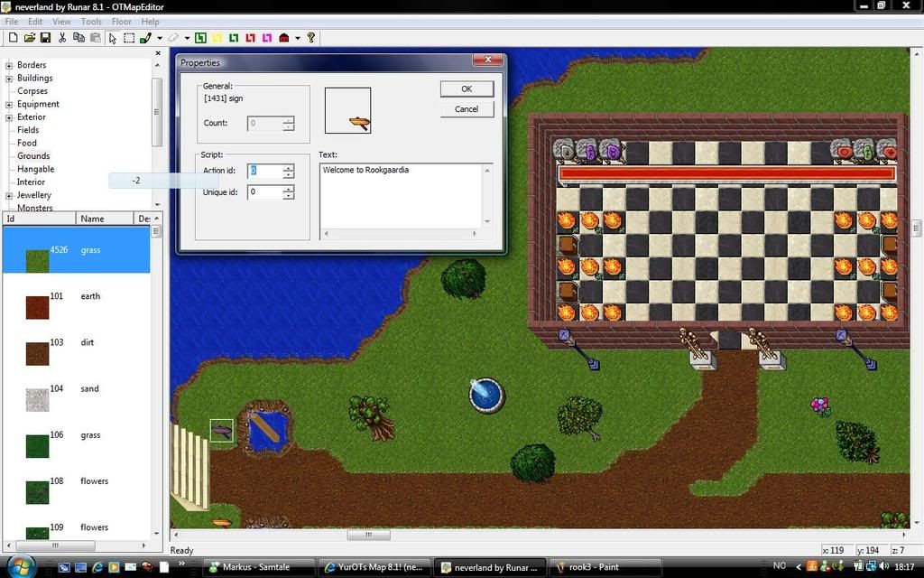Click the Action id input field
924x578 pixels.
[x=264, y=171]
